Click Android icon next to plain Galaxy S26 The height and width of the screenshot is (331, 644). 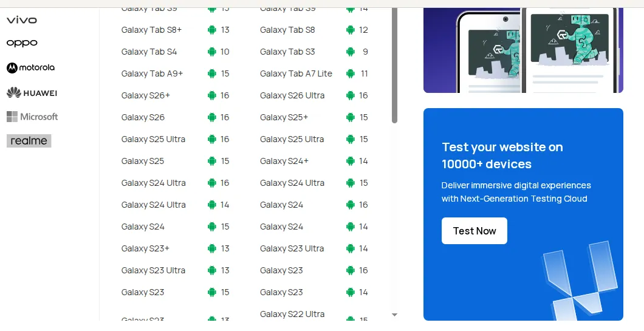point(212,117)
